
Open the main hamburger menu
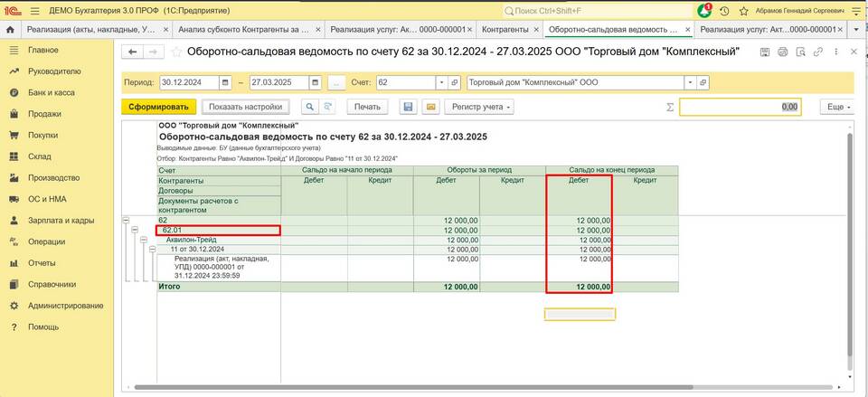click(x=35, y=11)
